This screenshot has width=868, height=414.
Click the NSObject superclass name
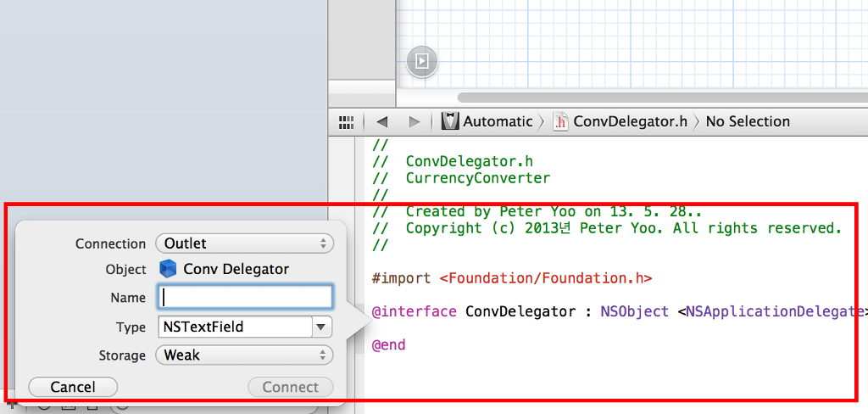click(x=634, y=311)
